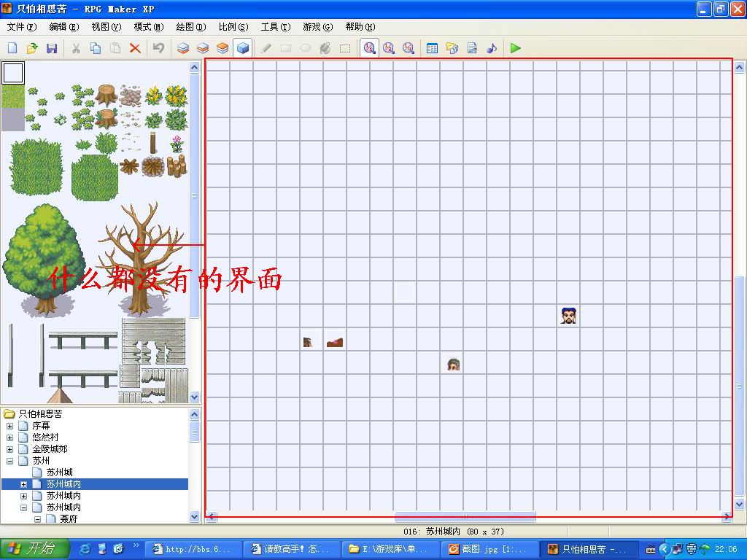Switch to the 请教高手 taskbar window

293,549
